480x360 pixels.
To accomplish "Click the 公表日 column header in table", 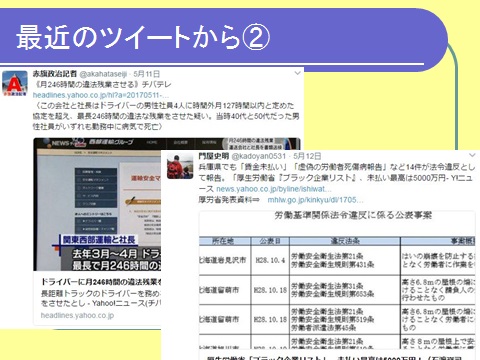I will coord(270,241).
